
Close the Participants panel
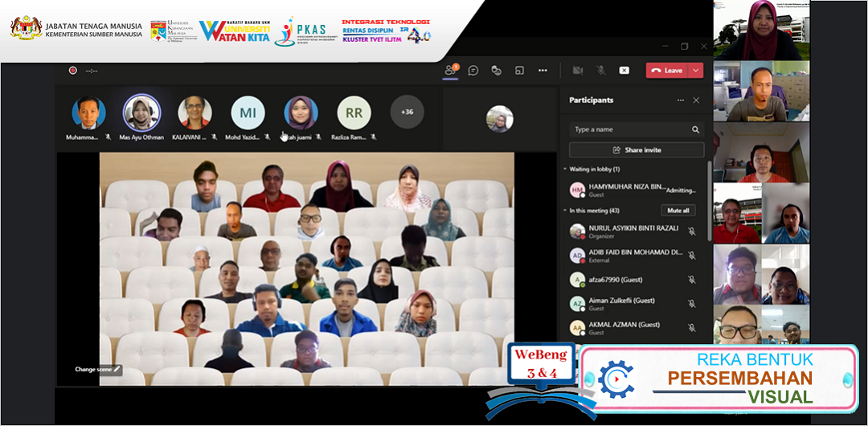click(696, 100)
